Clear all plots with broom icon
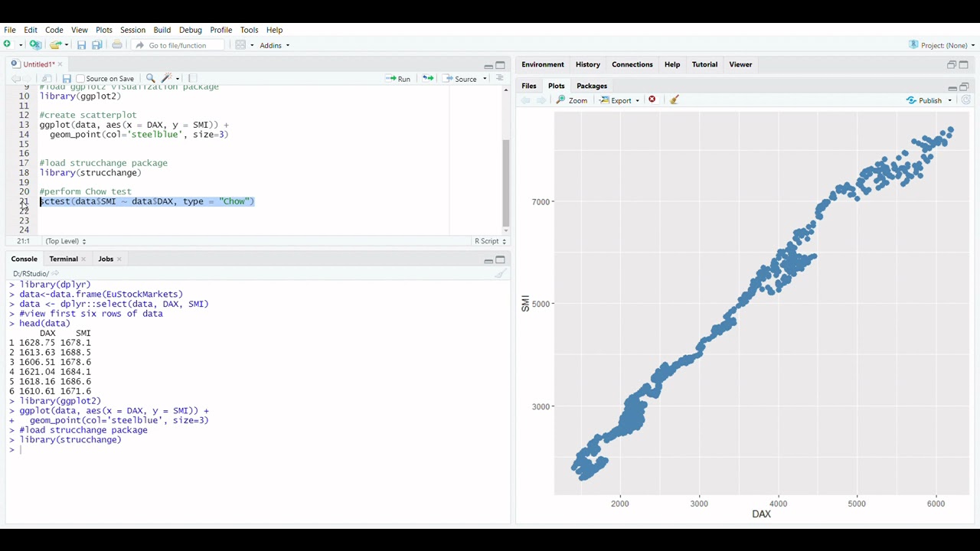 675,100
